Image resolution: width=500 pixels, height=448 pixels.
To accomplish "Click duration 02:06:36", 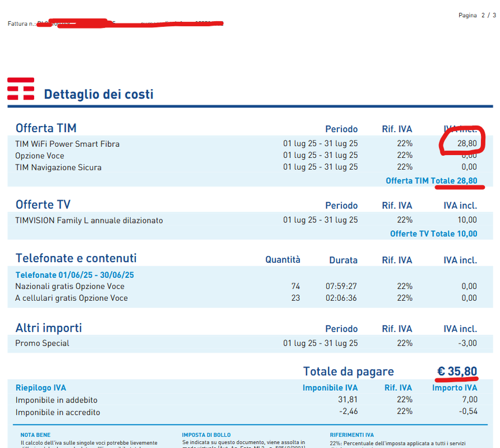I will pyautogui.click(x=341, y=298).
